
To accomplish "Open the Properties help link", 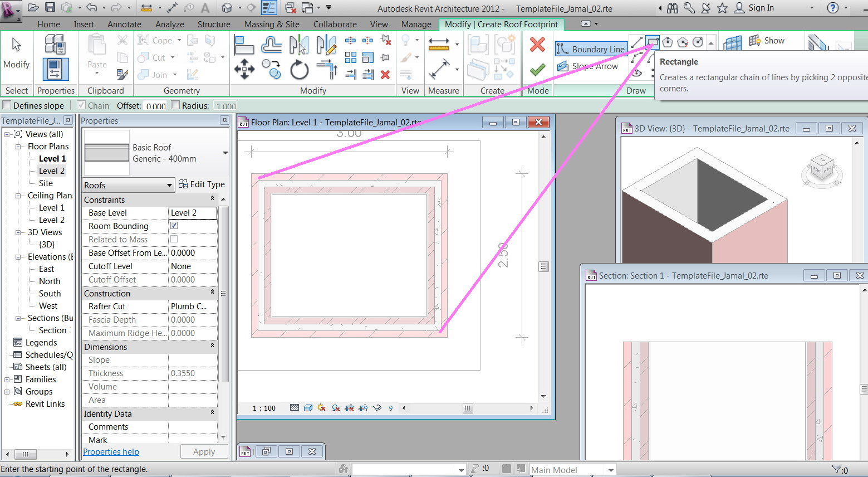I will coord(111,452).
